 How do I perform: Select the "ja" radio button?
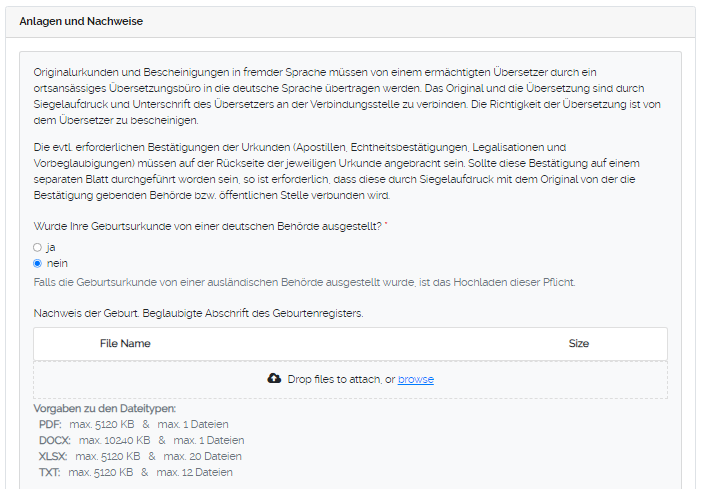[38, 247]
